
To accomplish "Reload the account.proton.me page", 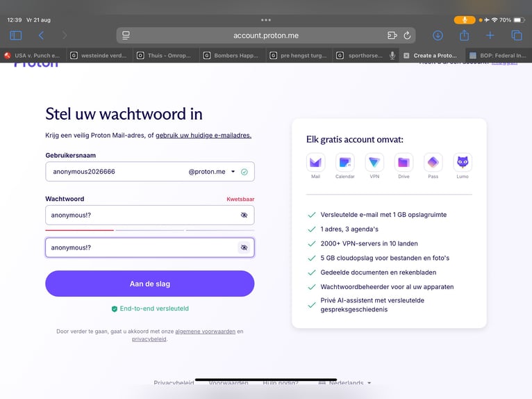I will point(407,35).
